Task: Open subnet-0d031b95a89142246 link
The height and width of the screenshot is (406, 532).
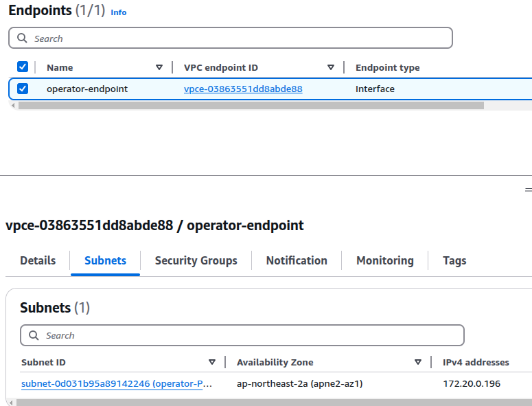Action: tap(117, 383)
